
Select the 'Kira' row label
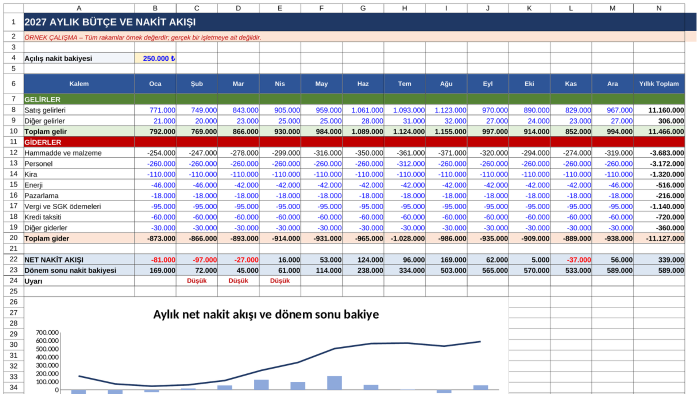point(79,174)
